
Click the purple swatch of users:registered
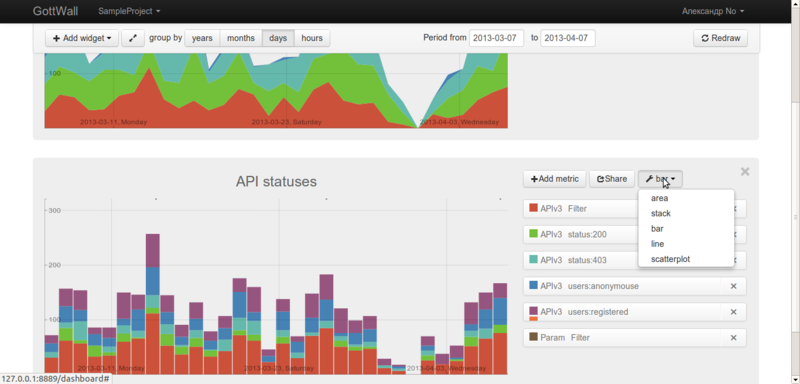point(533,311)
